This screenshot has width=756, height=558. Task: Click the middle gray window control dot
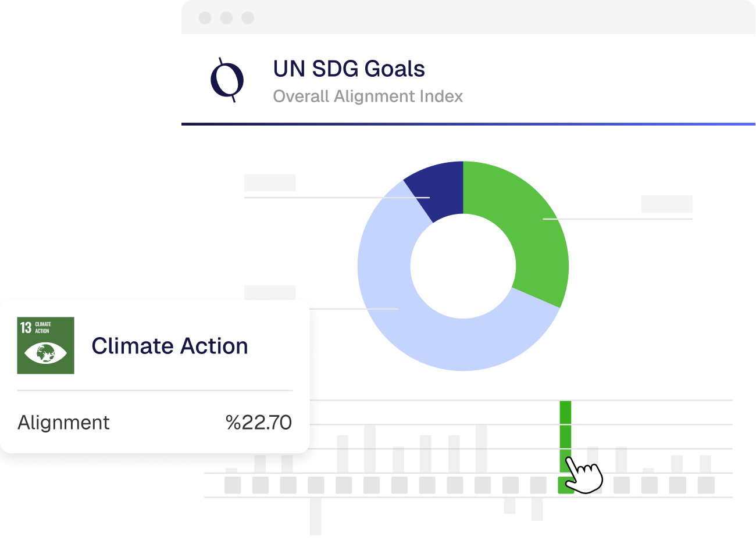(x=226, y=18)
